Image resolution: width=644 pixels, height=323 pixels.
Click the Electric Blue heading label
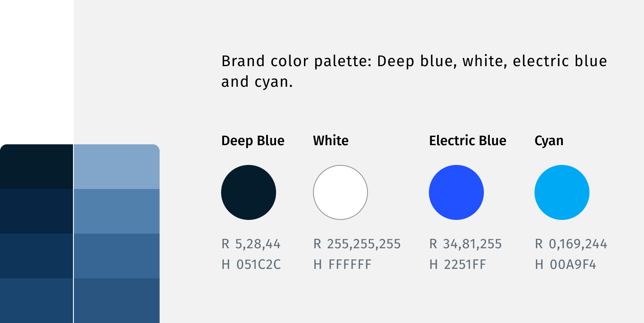click(x=468, y=141)
